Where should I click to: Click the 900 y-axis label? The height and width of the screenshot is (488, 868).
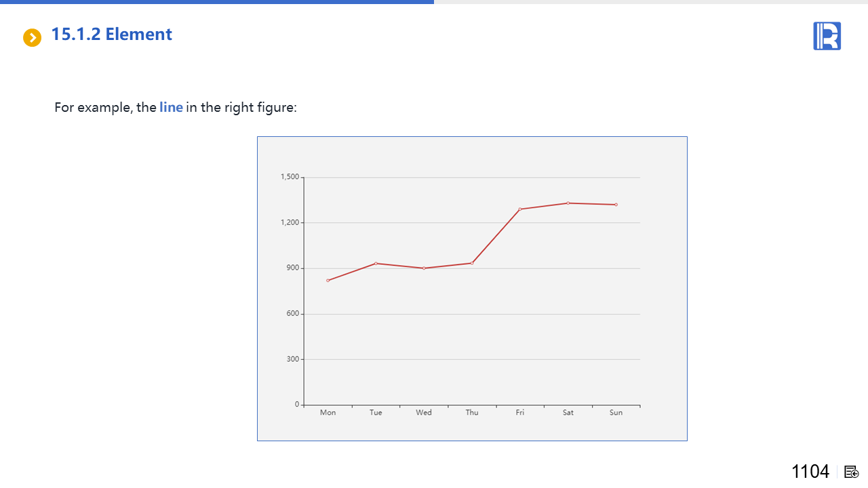click(x=292, y=268)
